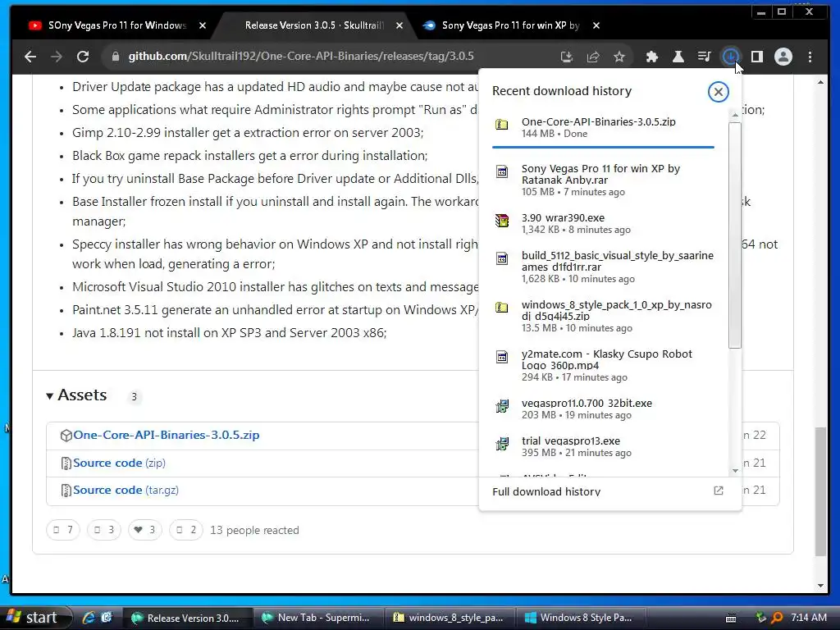
Task: Open windows_8_style_pack zip download entry
Action: pyautogui.click(x=603, y=316)
